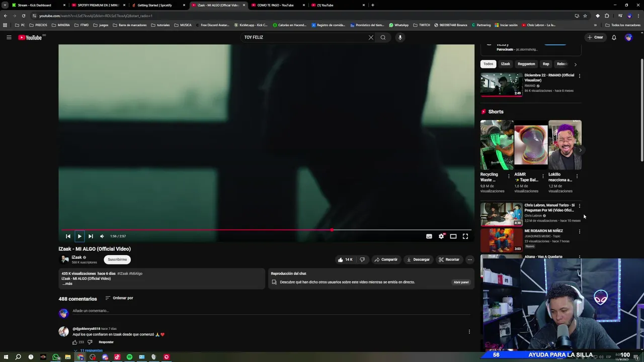Like the video with 14 K
Screen dimensions: 644x362
click(x=345, y=259)
